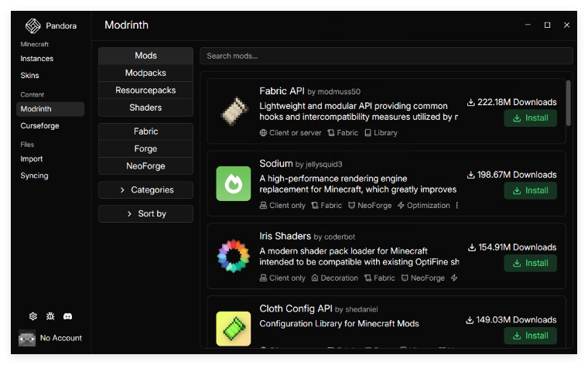This screenshot has width=588, height=365.
Task: Click author name jellysquid3
Action: (324, 165)
